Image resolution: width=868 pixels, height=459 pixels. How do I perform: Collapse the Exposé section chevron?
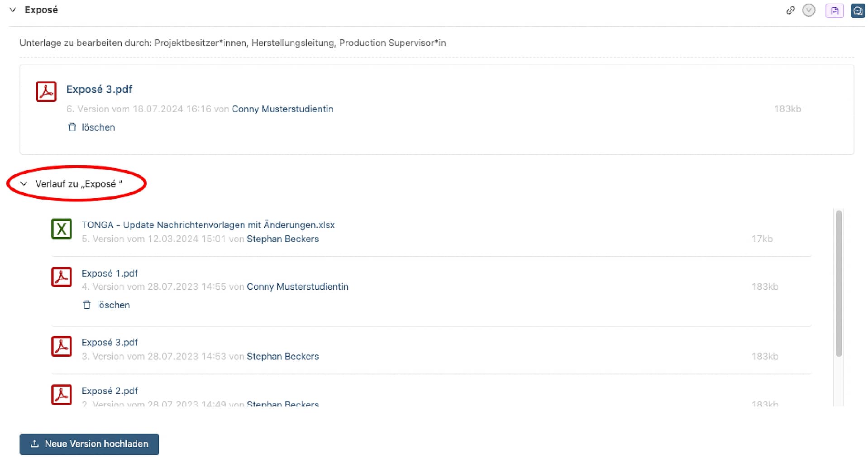(13, 10)
